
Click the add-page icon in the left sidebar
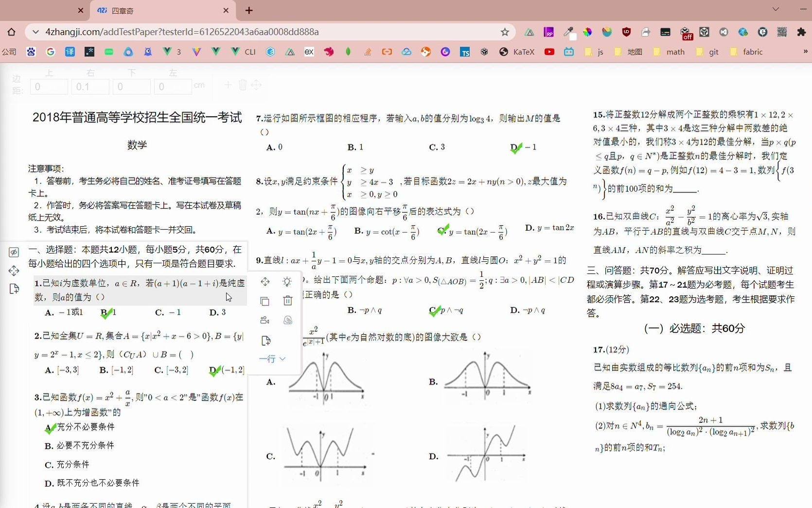14,289
